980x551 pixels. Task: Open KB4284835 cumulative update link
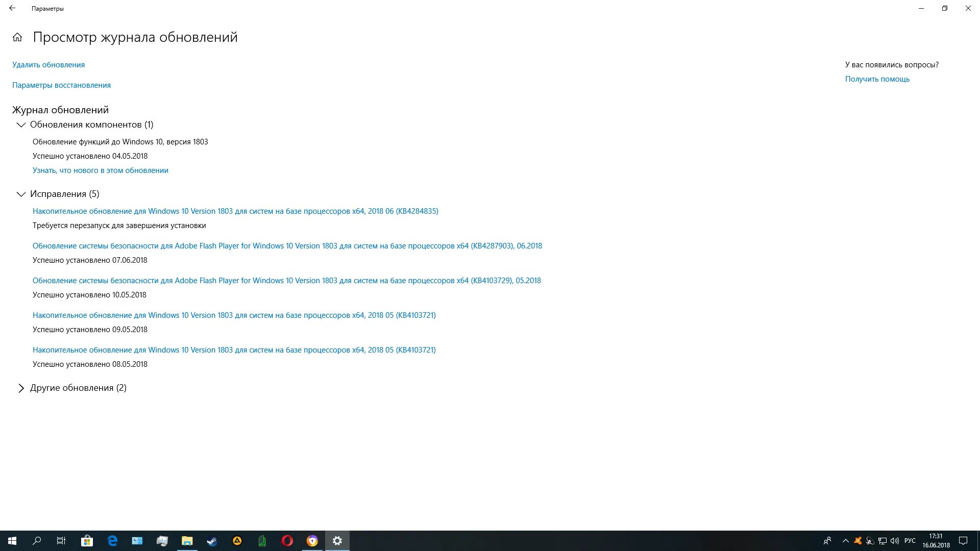click(235, 211)
